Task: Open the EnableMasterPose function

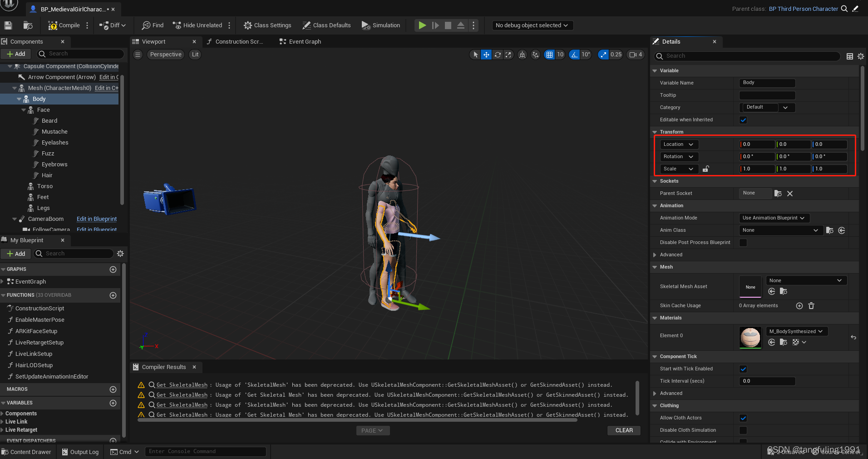Action: [x=40, y=320]
